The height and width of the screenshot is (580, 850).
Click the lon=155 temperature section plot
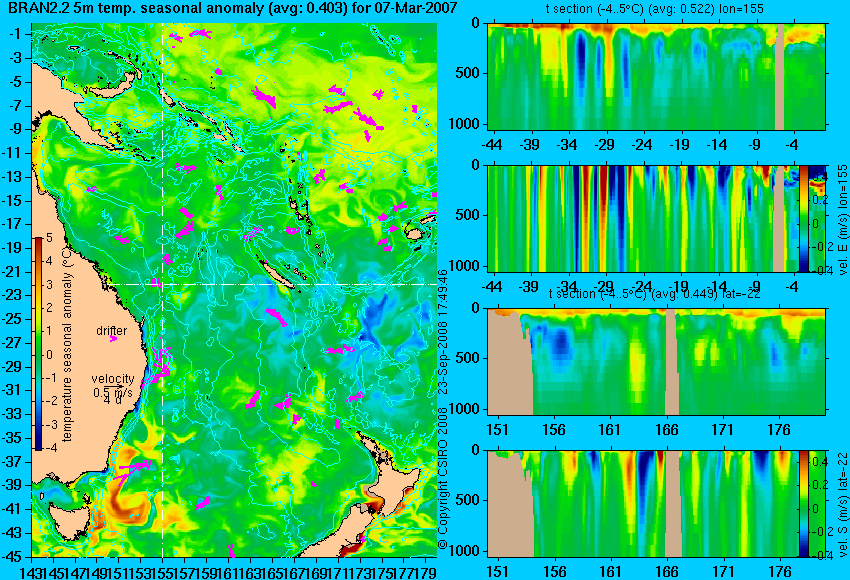point(656,76)
